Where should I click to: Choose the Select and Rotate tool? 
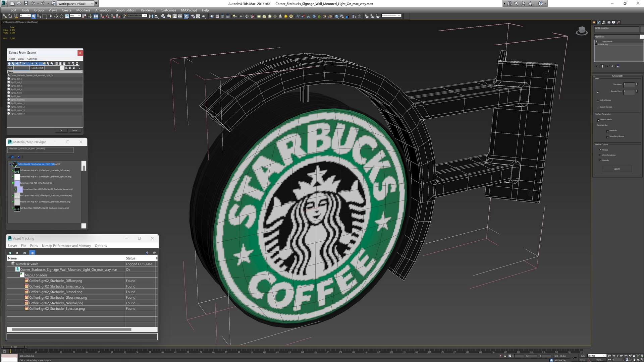click(61, 16)
